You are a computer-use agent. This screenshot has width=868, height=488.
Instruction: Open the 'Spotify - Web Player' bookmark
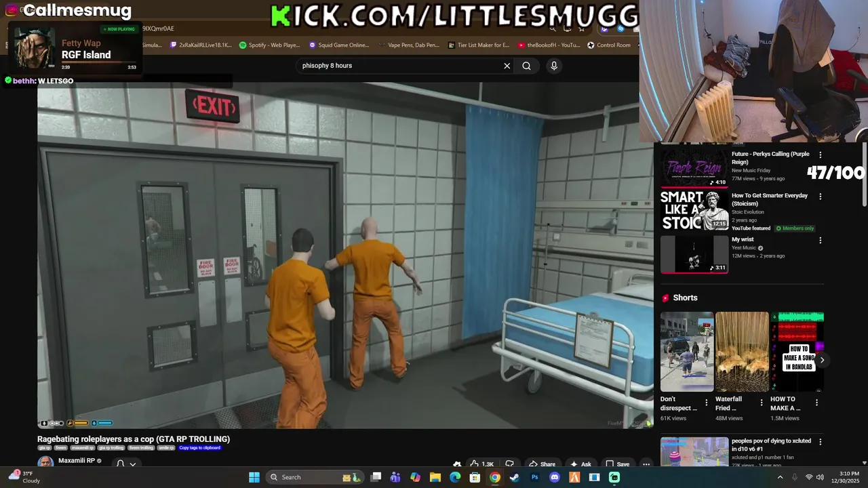(269, 45)
